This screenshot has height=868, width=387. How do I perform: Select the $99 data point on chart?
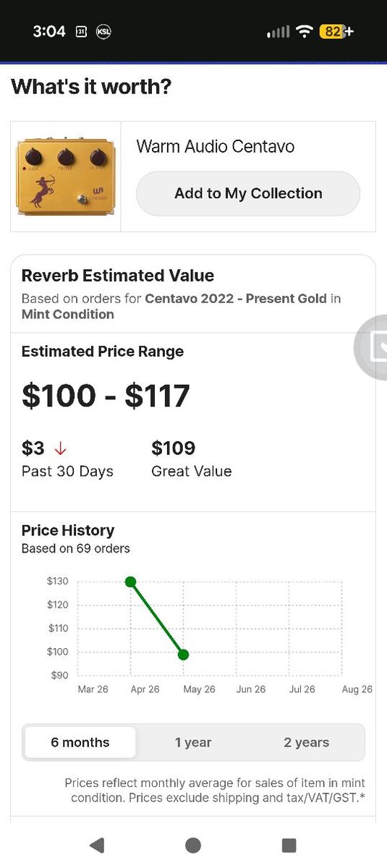[x=184, y=655]
